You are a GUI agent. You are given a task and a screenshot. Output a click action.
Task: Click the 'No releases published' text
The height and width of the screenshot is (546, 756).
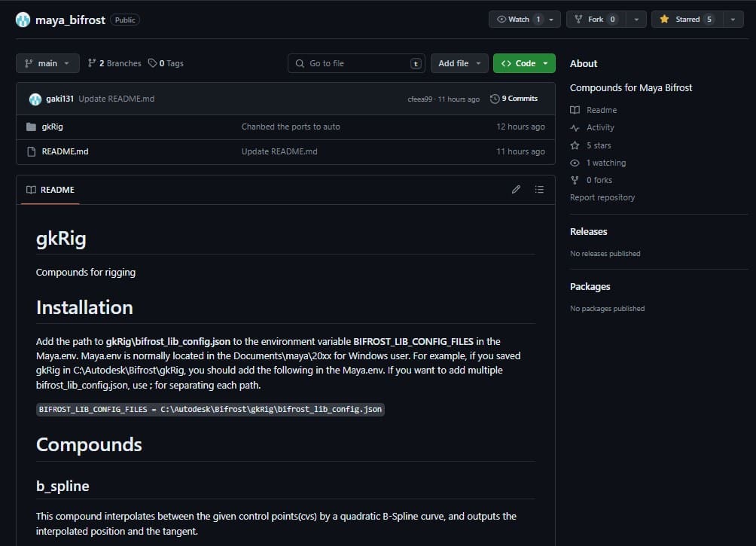pos(605,254)
